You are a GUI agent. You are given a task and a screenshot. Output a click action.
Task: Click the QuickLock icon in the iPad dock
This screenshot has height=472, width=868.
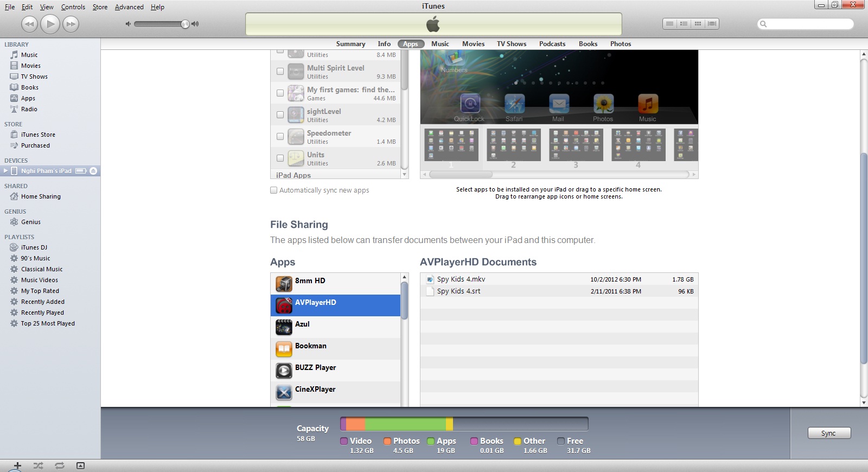coord(470,104)
